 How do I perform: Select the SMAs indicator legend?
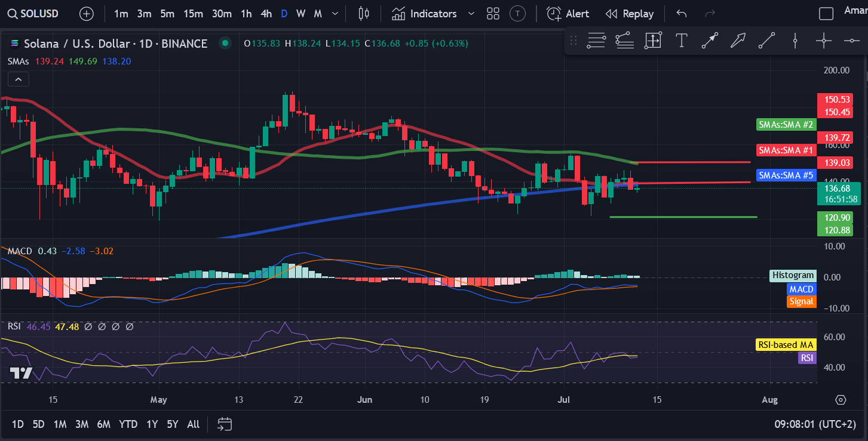pyautogui.click(x=18, y=61)
